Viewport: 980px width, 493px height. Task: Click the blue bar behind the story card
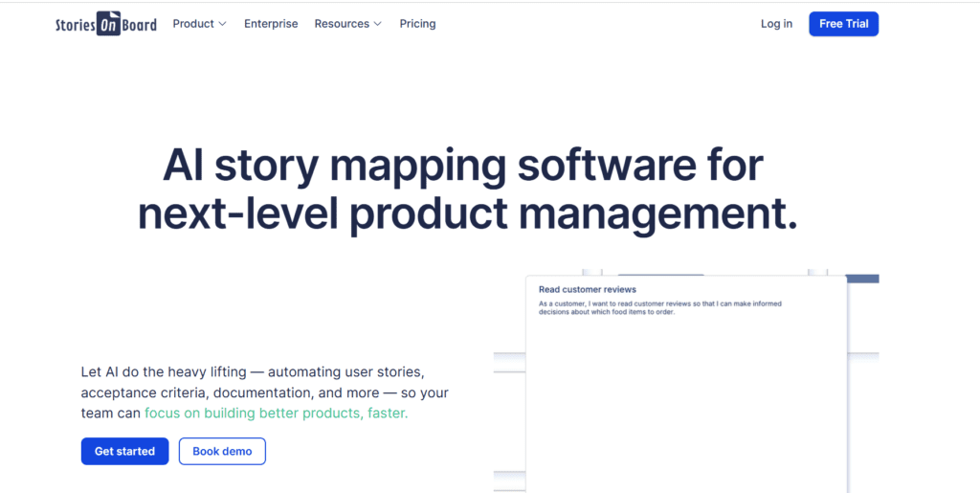[862, 279]
